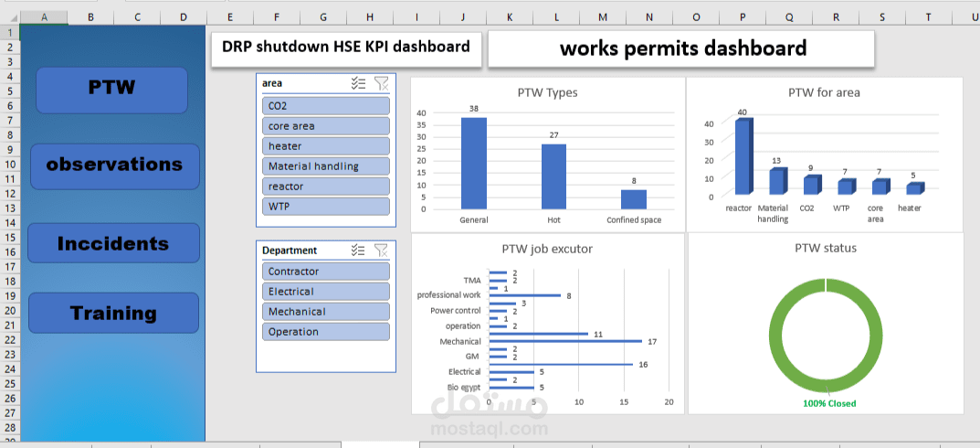Click the bar valued 16 above Electrical
Viewport: 980px width, 448px height.
click(x=561, y=364)
